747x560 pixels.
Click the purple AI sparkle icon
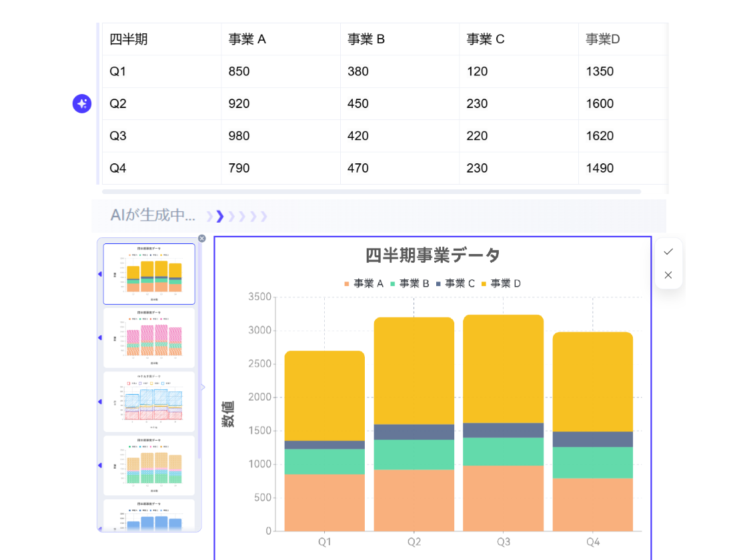(82, 103)
